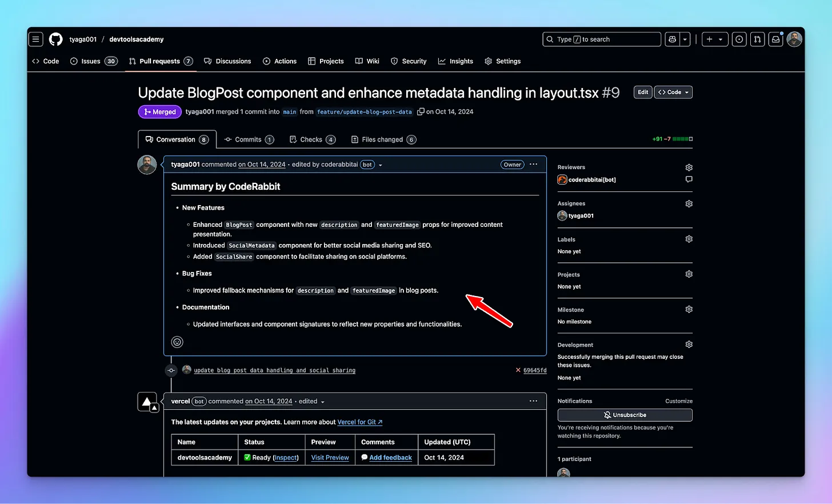Click the Reviewers gear icon

689,167
